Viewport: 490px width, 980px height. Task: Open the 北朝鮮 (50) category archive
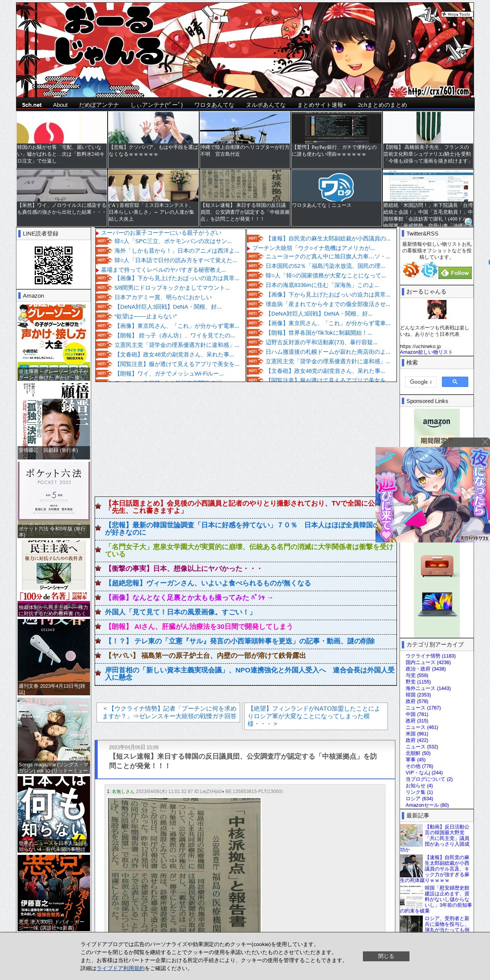418,753
